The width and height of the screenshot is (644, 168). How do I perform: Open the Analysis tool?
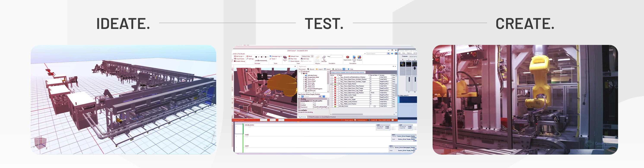click(359, 58)
